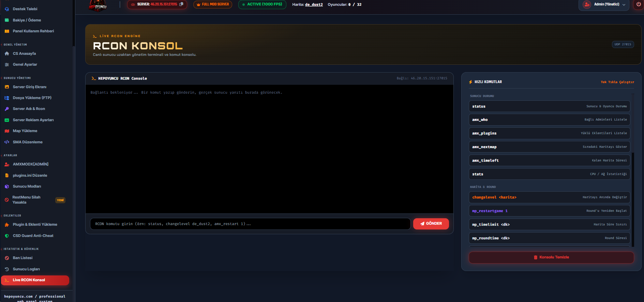Click the CS Anasayfa home icon
Image resolution: width=644 pixels, height=302 pixels.
(7, 53)
